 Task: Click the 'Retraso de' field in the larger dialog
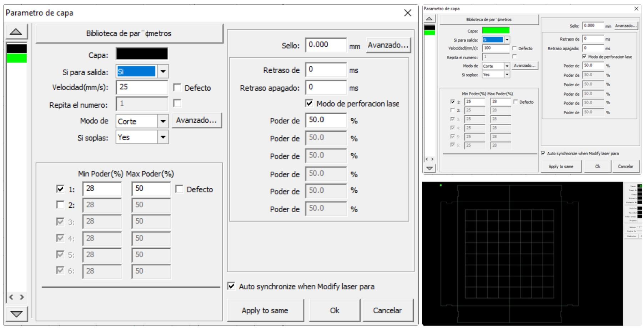pos(326,70)
